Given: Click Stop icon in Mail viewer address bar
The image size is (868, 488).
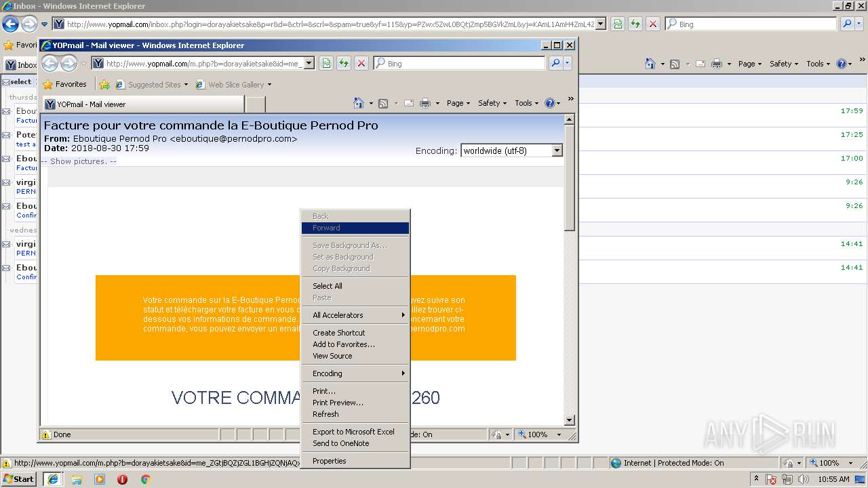Looking at the screenshot, I should (x=361, y=63).
